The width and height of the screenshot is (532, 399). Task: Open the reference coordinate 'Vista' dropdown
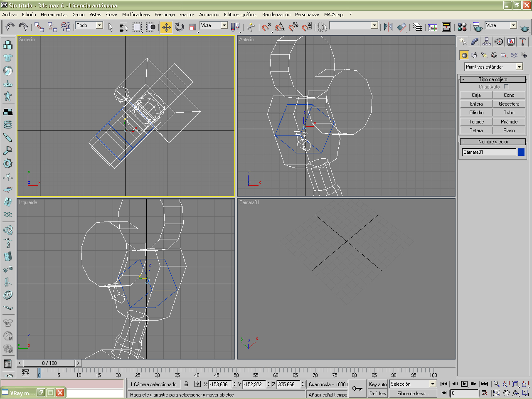[224, 25]
